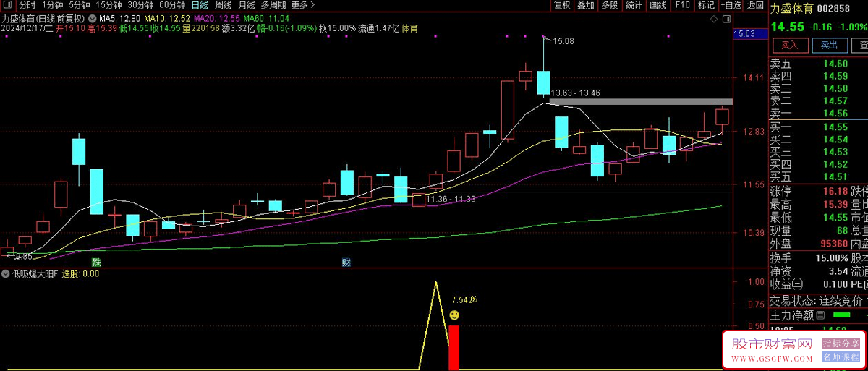Select the 买一 14.55 order row

tap(818, 127)
